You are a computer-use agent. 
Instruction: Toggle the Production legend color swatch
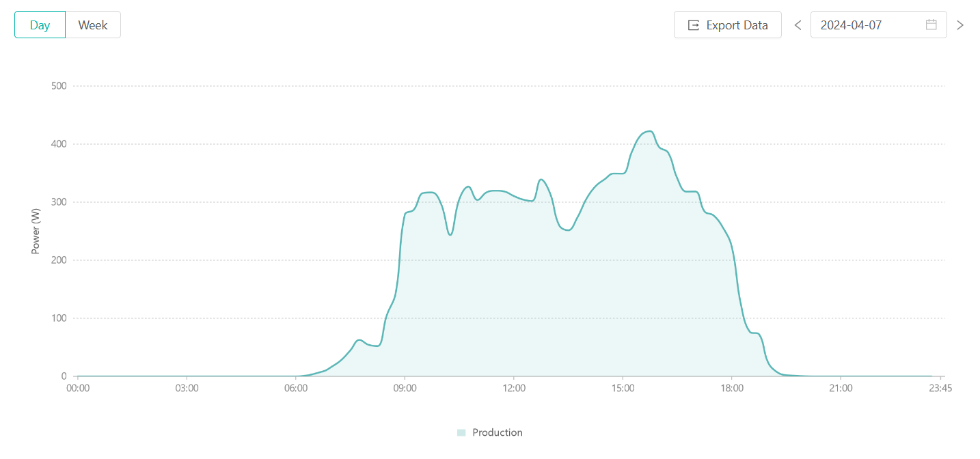[x=461, y=432]
